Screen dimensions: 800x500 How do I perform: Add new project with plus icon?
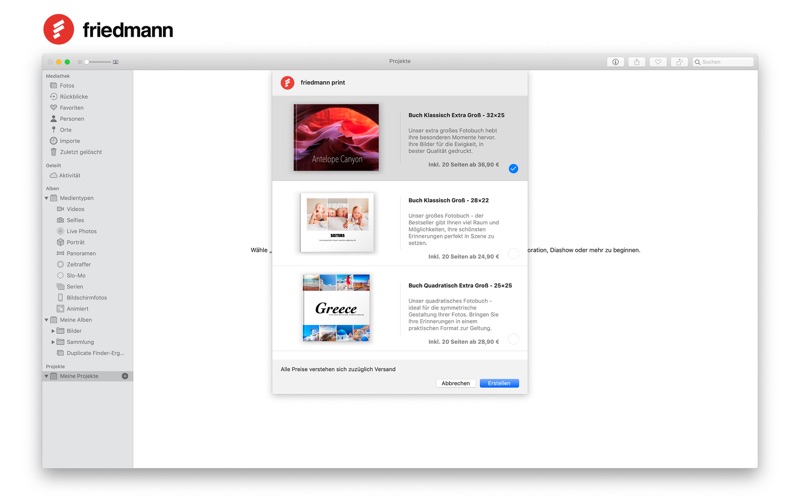tap(125, 376)
